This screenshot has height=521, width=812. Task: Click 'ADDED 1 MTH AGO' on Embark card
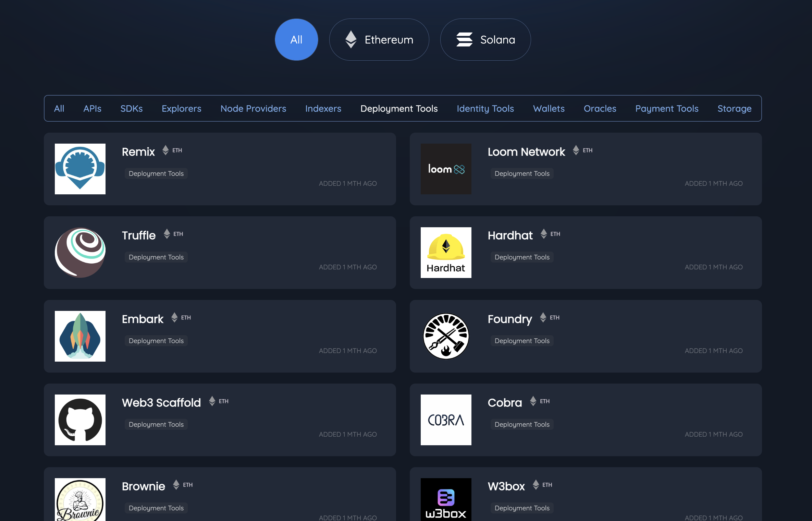pos(348,351)
